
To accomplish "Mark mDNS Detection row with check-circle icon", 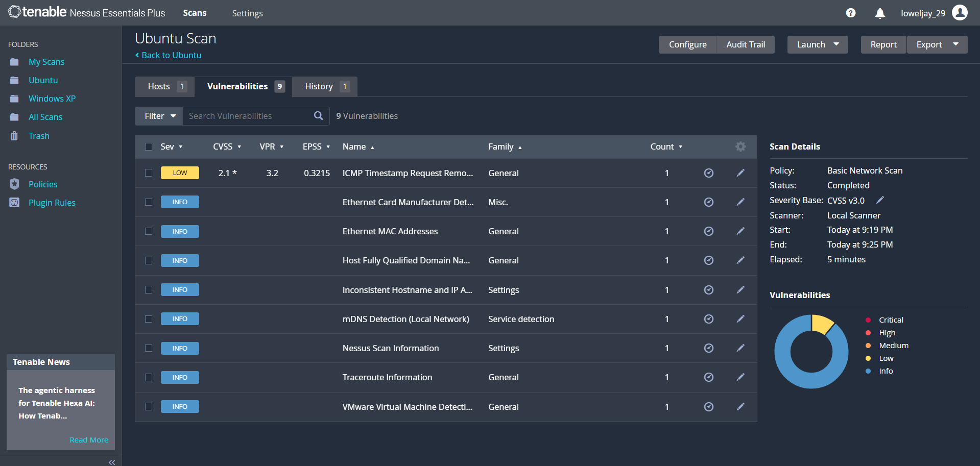I will tap(708, 319).
